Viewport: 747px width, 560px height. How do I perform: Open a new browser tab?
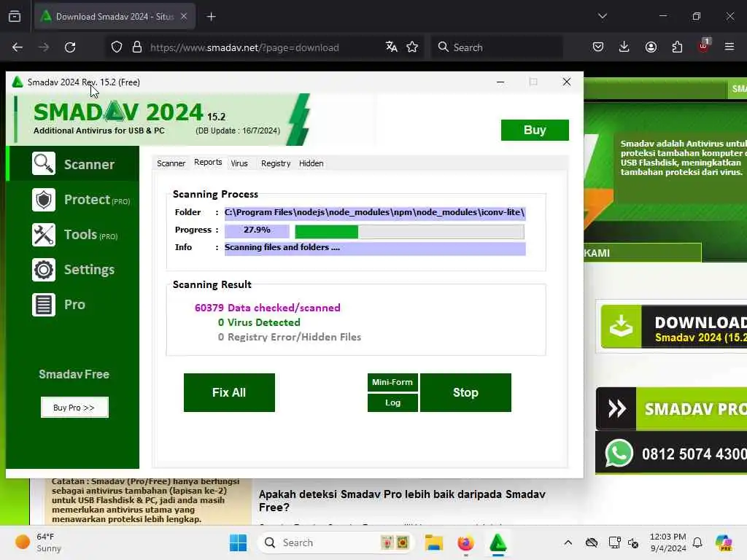tap(211, 17)
